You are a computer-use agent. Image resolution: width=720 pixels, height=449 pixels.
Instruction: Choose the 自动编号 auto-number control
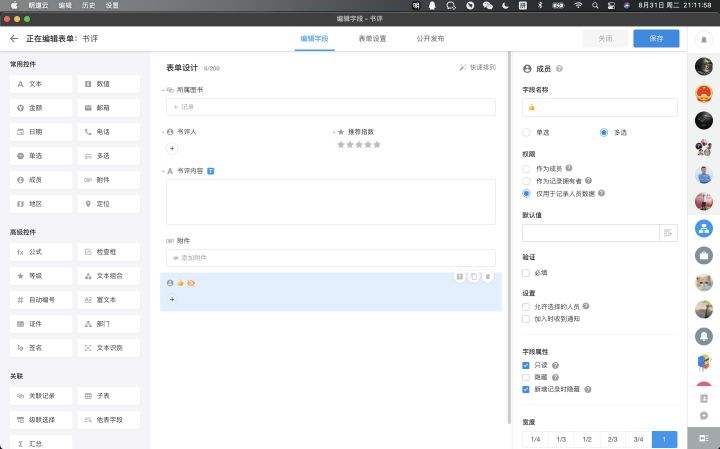[x=41, y=300]
